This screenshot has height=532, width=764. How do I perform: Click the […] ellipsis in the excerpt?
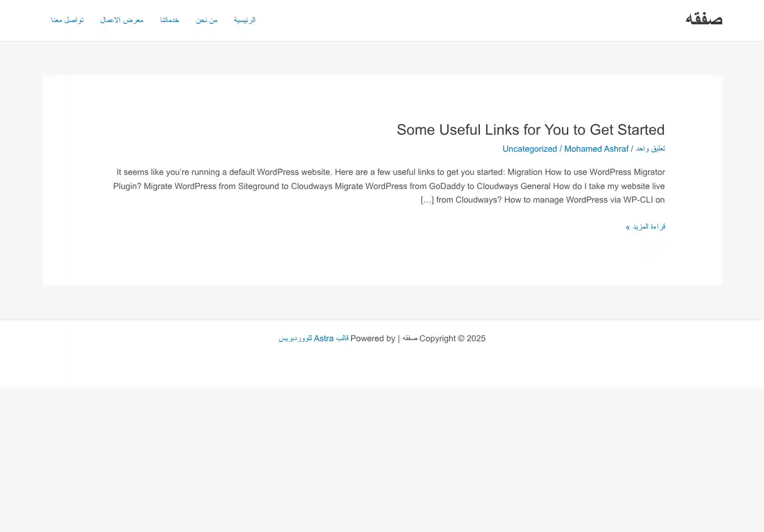(x=427, y=200)
